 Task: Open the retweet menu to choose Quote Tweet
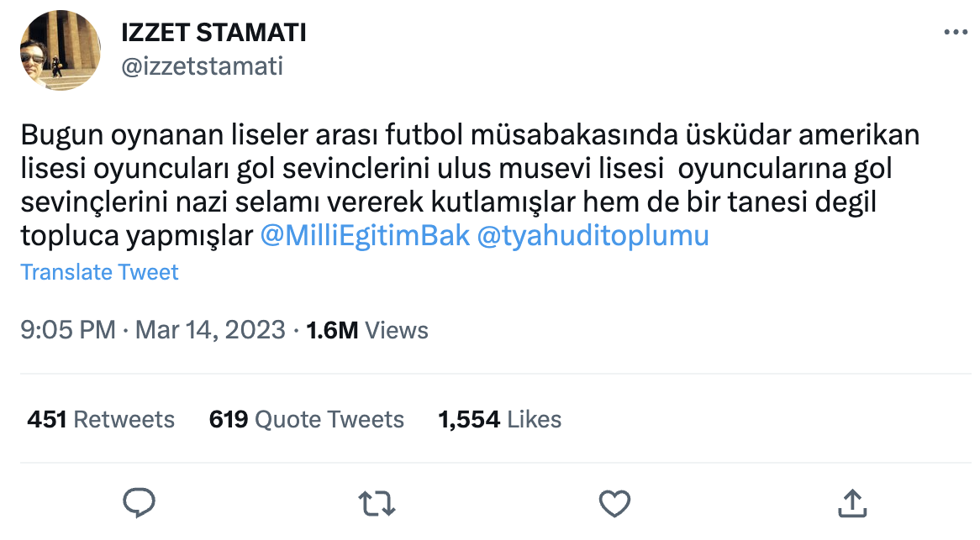377,501
